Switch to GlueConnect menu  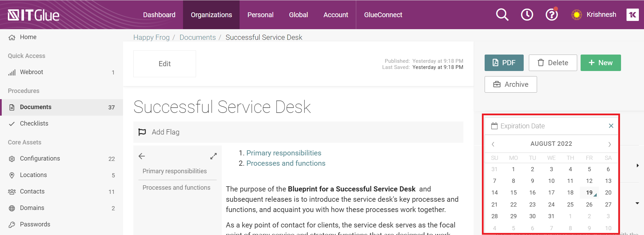[x=383, y=15]
